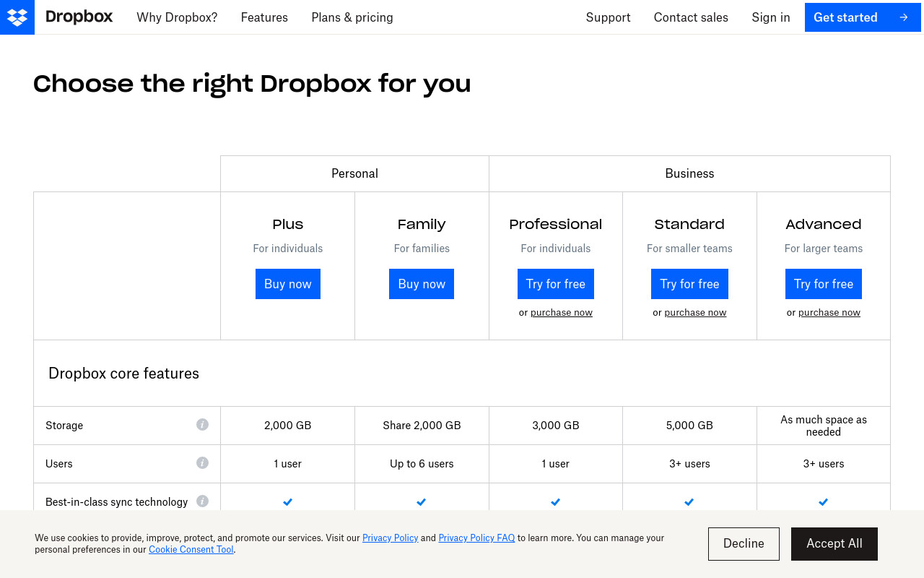Click 'For smaller teams' subtitle
The image size is (924, 578).
689,249
